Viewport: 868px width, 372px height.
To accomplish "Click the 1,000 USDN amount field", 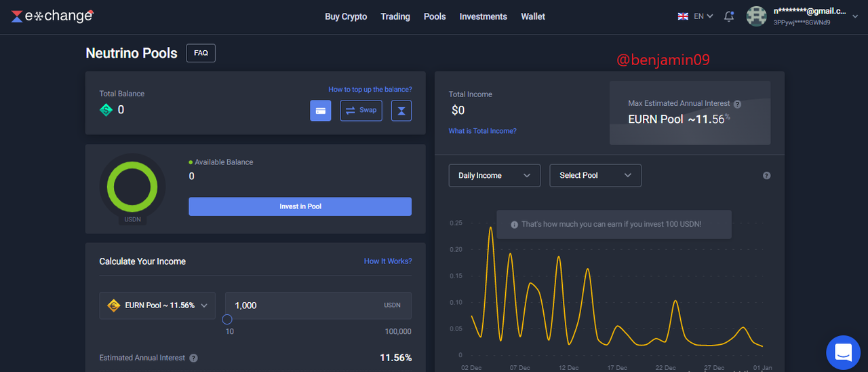I will pos(318,305).
